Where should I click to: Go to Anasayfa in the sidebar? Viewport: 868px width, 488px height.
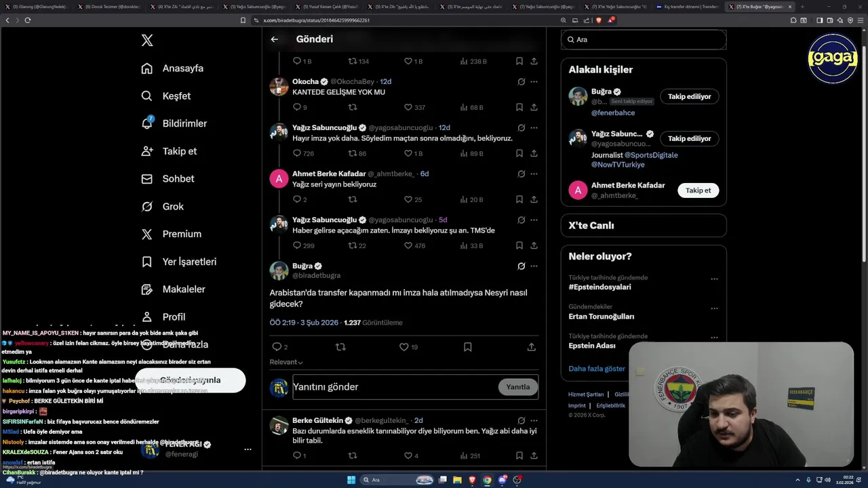click(172, 68)
